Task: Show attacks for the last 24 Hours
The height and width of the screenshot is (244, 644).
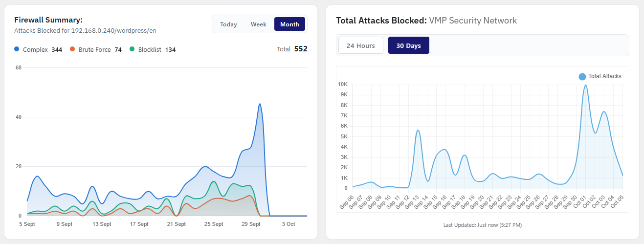Action: [361, 45]
